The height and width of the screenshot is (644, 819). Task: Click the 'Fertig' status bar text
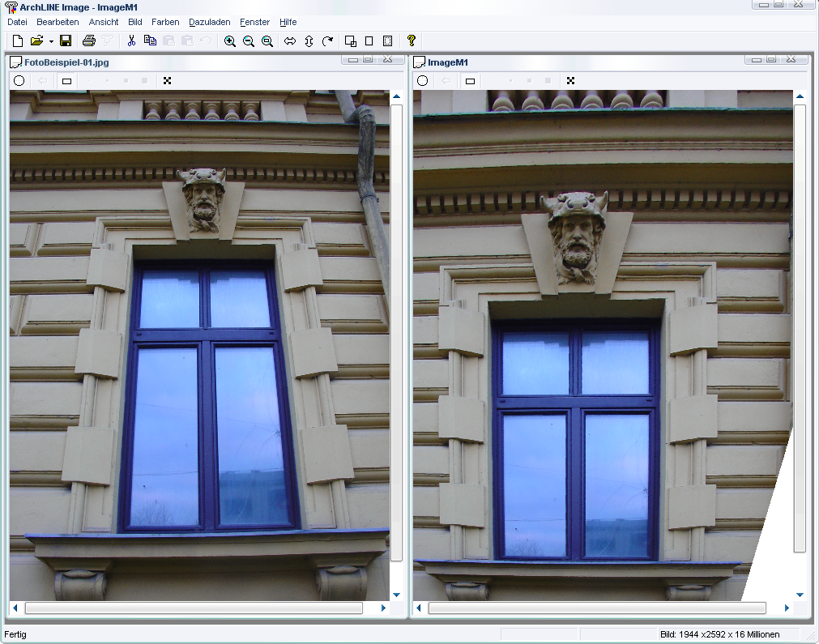pos(15,634)
